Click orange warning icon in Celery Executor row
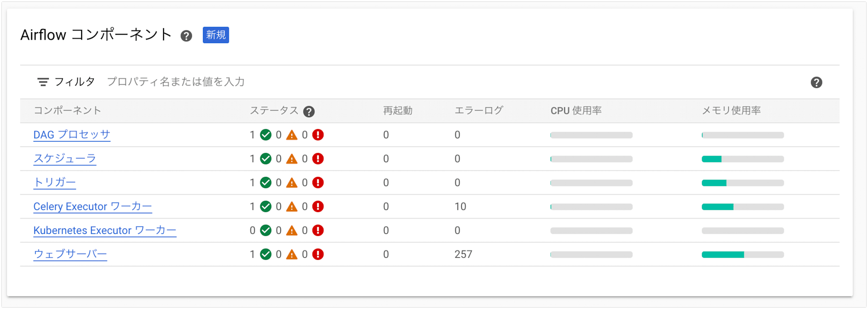868x309 pixels. 292,206
